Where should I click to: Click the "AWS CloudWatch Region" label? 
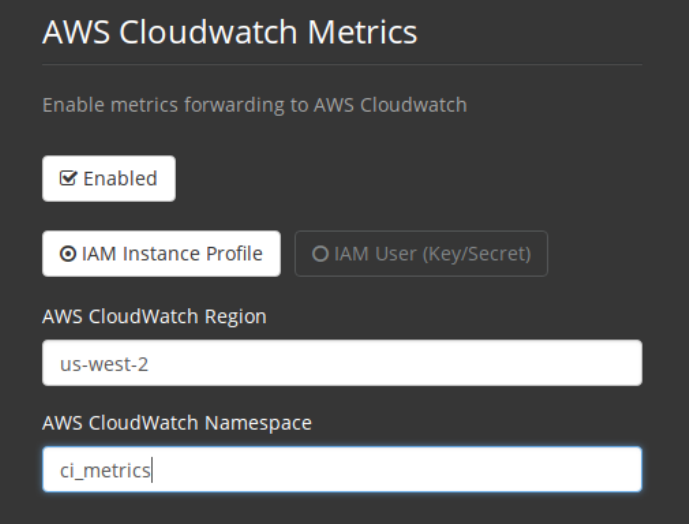154,316
